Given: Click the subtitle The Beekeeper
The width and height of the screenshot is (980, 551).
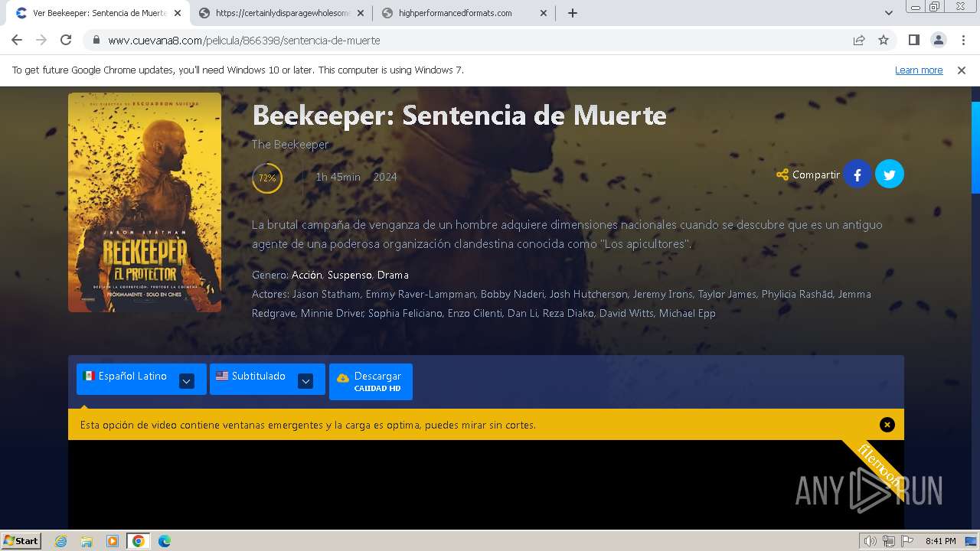Looking at the screenshot, I should pyautogui.click(x=290, y=145).
